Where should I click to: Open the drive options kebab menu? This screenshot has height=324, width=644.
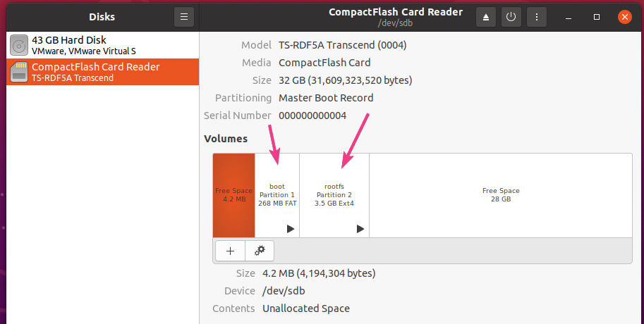pyautogui.click(x=537, y=16)
